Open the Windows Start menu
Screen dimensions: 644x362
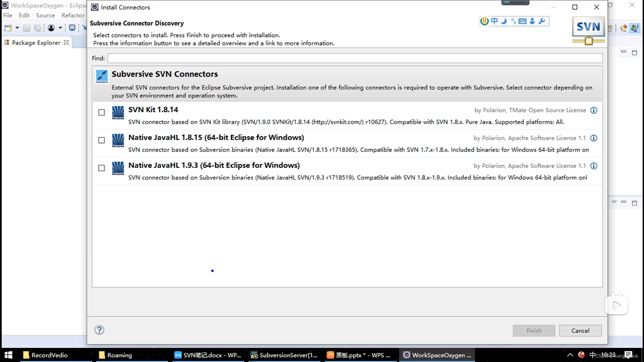(9, 355)
